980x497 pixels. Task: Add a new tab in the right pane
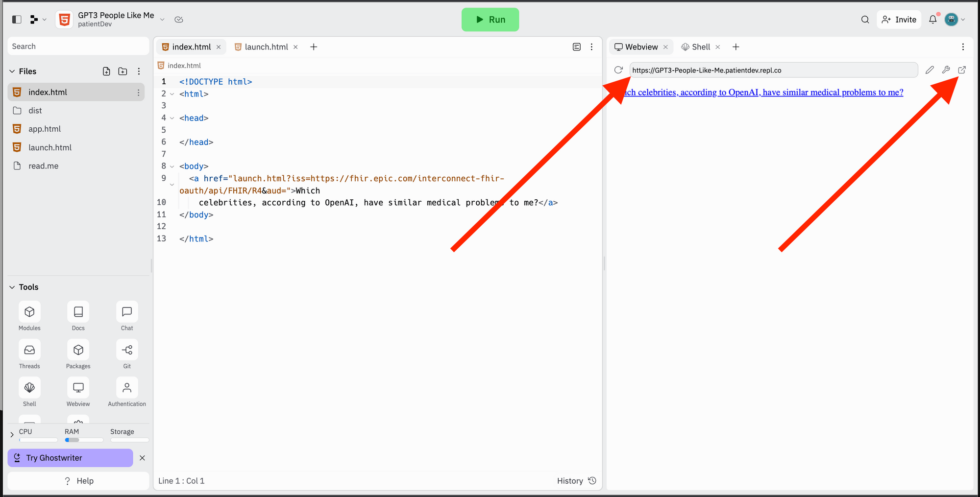[735, 47]
